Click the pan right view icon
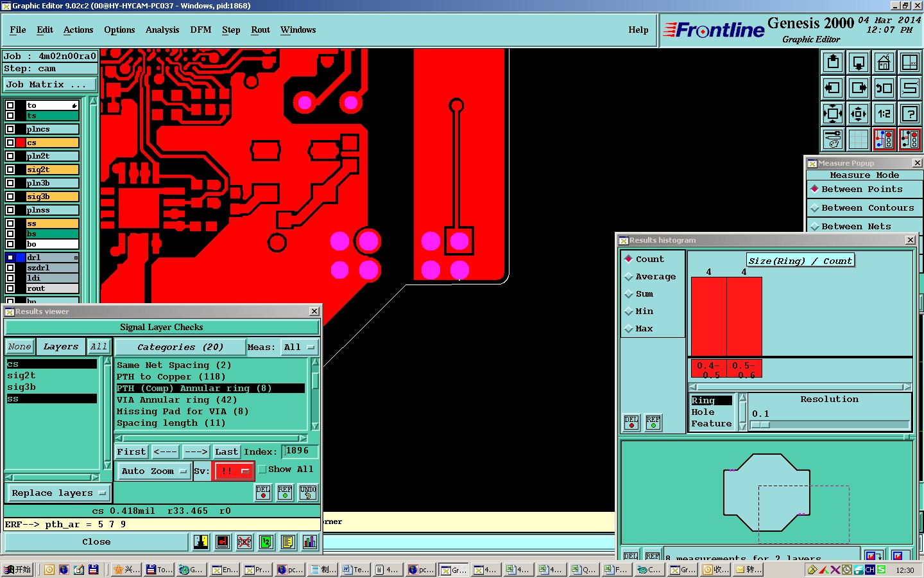Image resolution: width=924 pixels, height=578 pixels. click(859, 88)
